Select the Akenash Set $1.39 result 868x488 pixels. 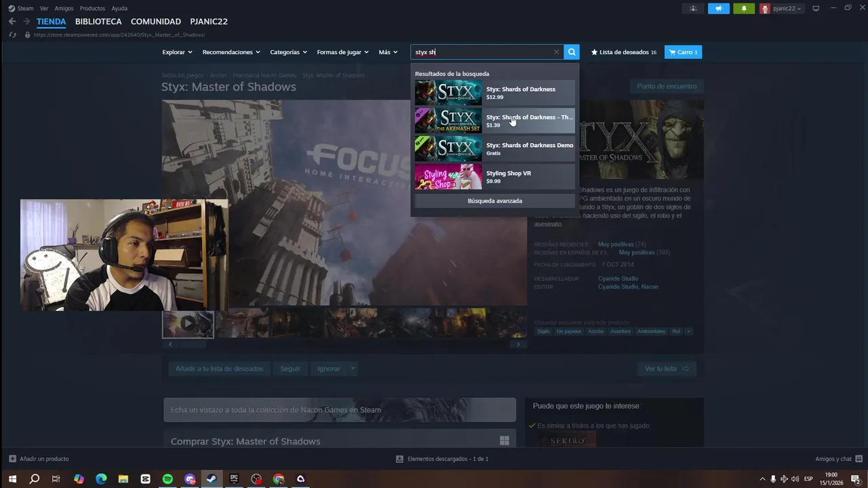coord(494,121)
